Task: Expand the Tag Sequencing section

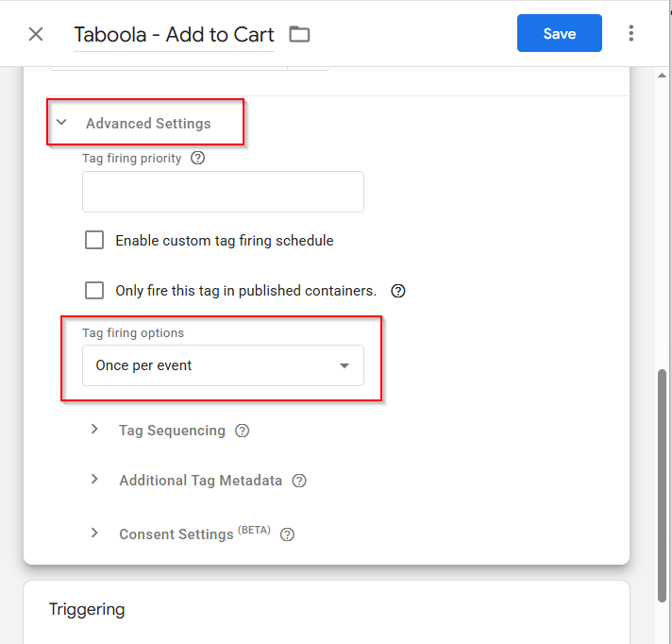Action: tap(94, 430)
